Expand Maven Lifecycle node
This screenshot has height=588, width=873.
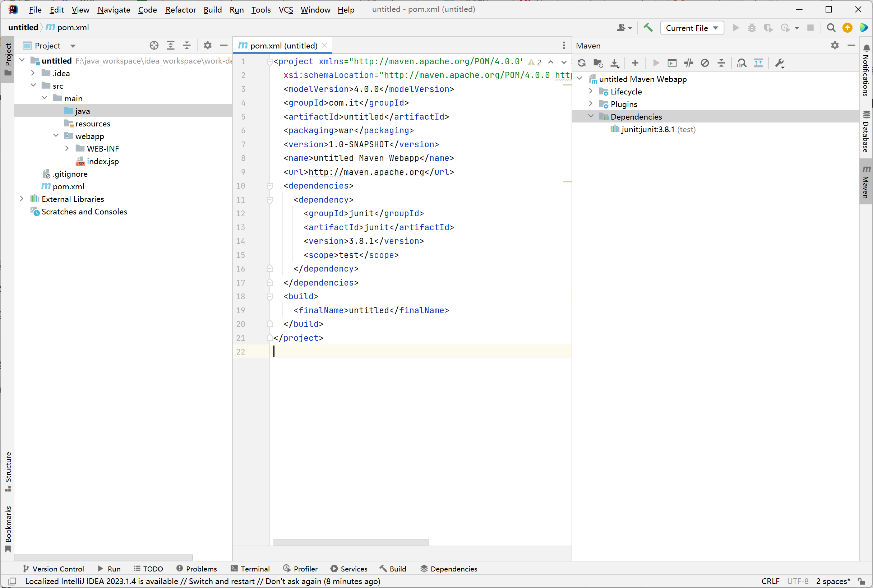pos(591,91)
